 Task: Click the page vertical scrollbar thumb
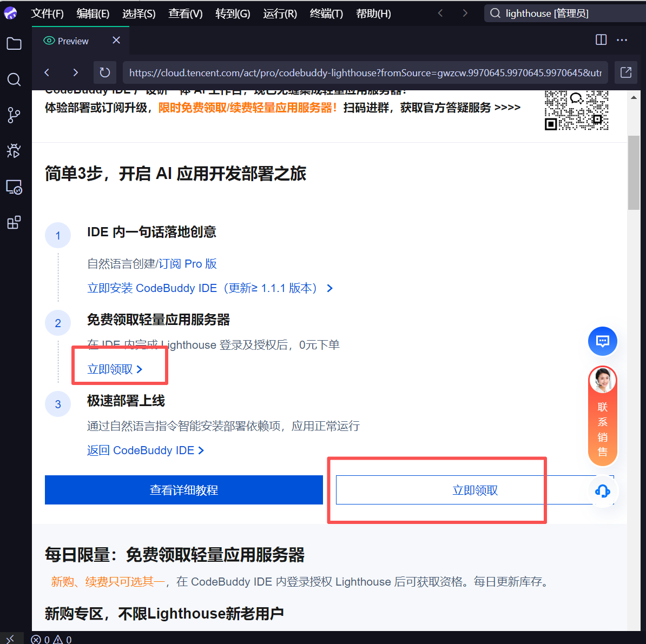[634, 173]
